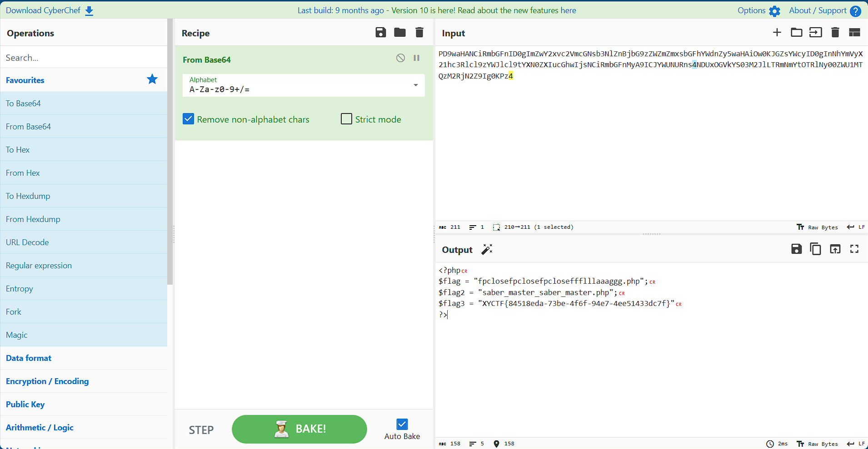Viewport: 868px width, 449px height.
Task: Toggle Auto Bake checkbox
Action: pyautogui.click(x=402, y=424)
